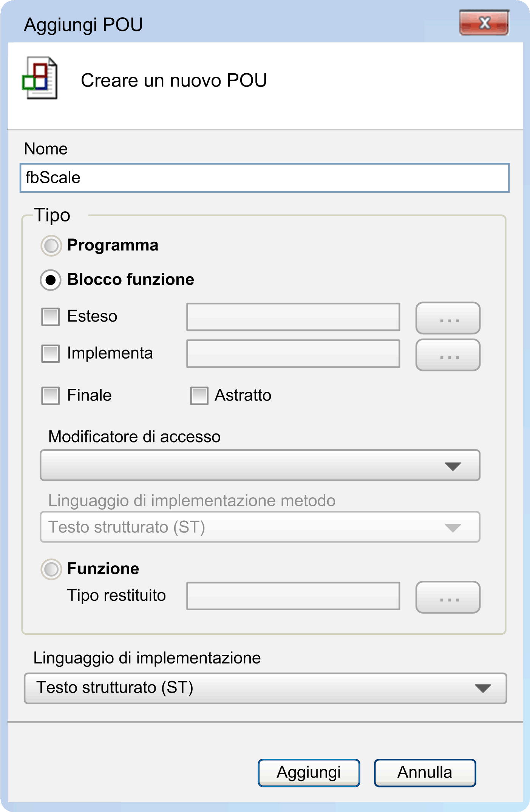Open browse button next to Esteso

click(x=448, y=318)
